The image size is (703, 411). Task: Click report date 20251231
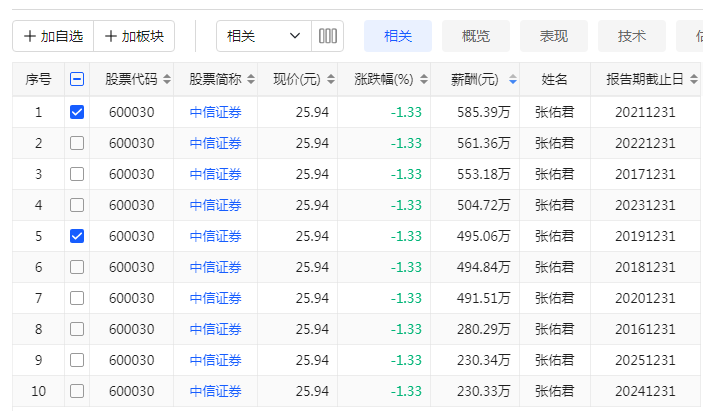[645, 360]
